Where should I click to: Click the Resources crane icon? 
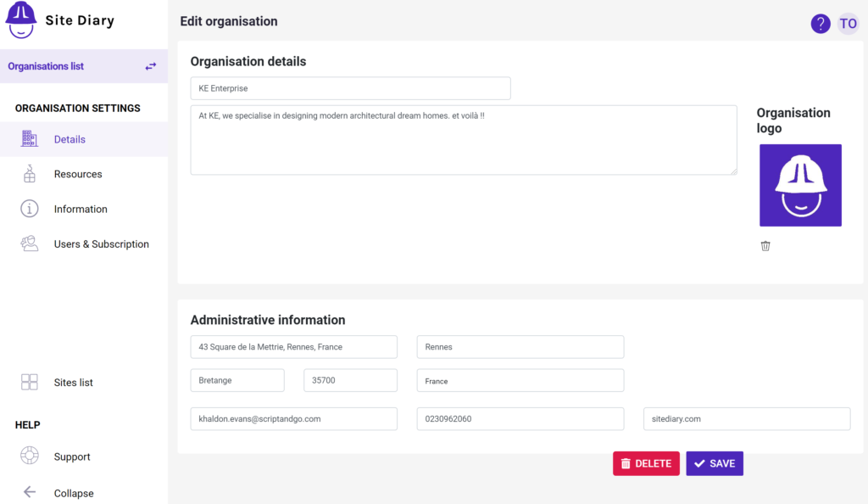click(x=30, y=174)
